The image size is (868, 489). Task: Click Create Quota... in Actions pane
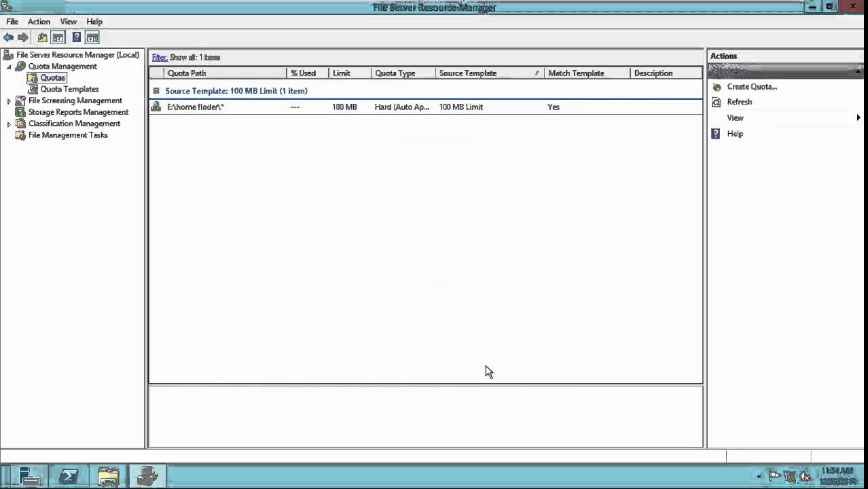tap(752, 87)
